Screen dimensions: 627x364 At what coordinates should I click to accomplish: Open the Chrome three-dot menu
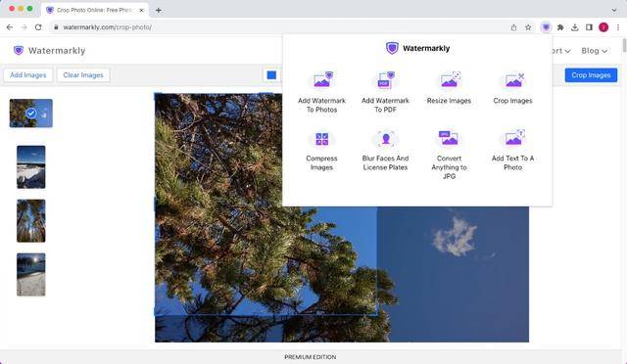click(x=618, y=27)
